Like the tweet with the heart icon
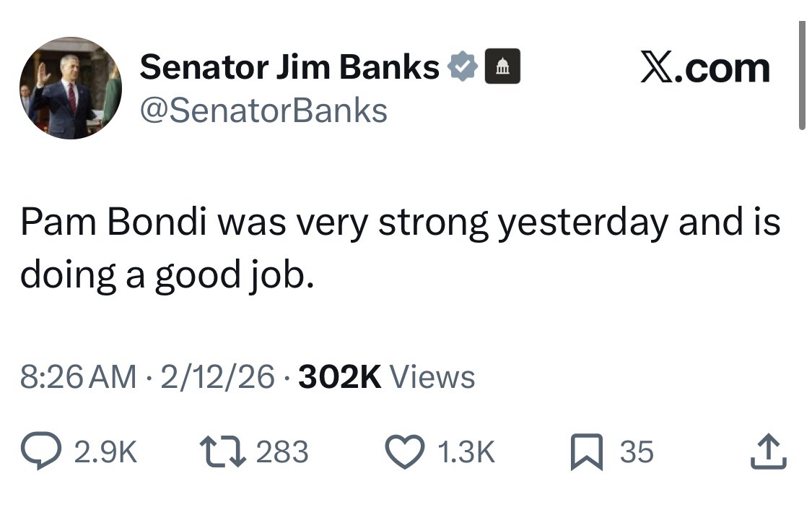This screenshot has width=812, height=510. (408, 451)
